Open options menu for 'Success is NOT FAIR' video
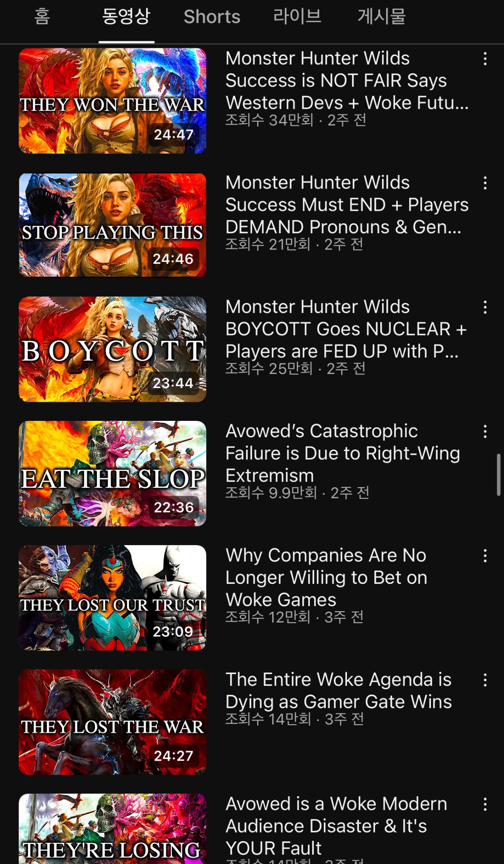This screenshot has height=864, width=504. point(485,59)
